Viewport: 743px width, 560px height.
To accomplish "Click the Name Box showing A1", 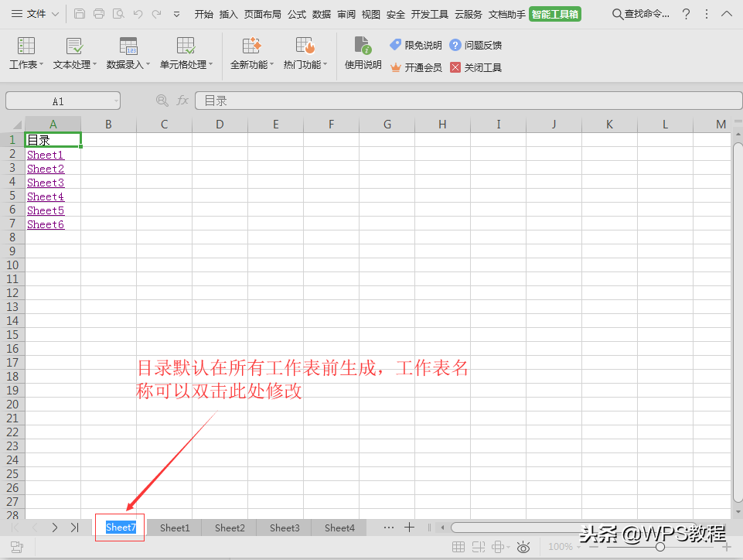I will pos(58,101).
